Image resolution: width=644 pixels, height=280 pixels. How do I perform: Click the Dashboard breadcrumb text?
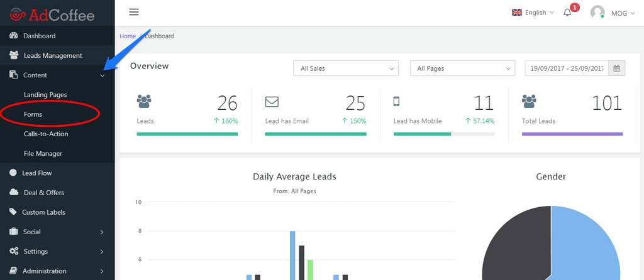[x=159, y=36]
